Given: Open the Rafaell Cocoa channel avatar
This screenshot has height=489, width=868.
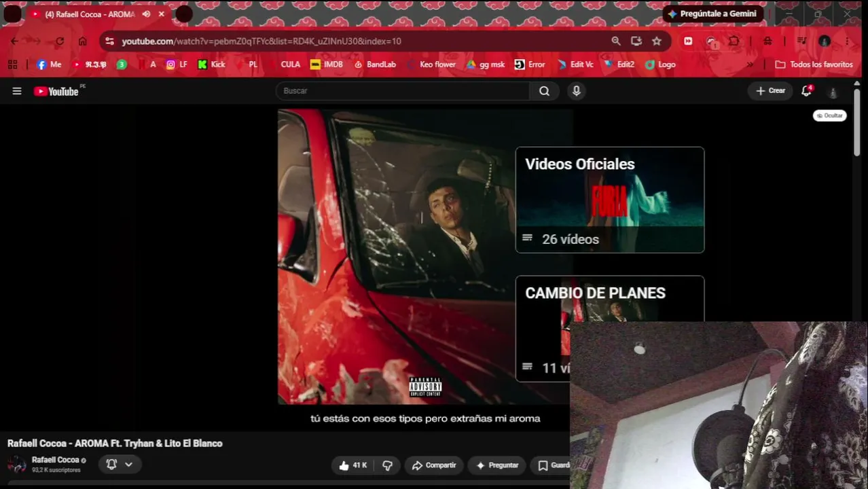Looking at the screenshot, I should 16,465.
